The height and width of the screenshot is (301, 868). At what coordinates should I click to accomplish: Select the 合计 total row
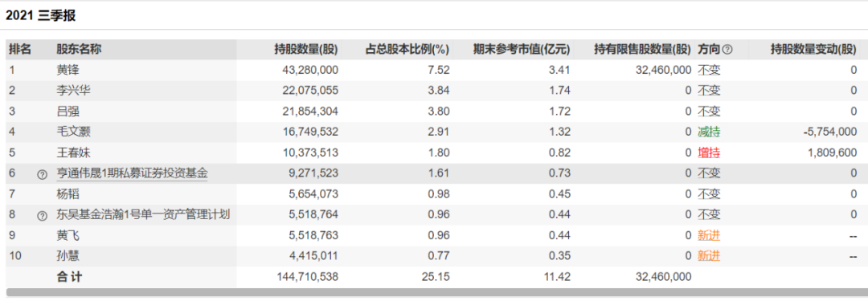pos(436,277)
